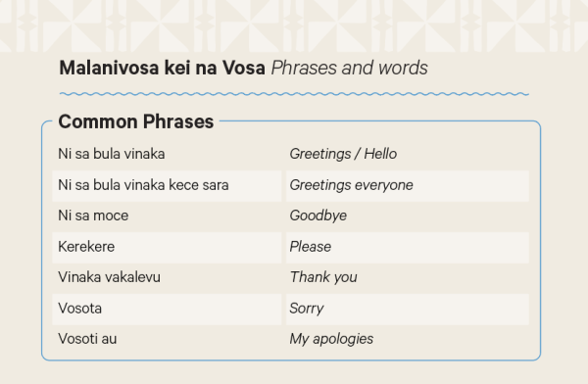This screenshot has height=384, width=588.
Task: Click the 'Thank you' translation
Action: [x=323, y=277]
